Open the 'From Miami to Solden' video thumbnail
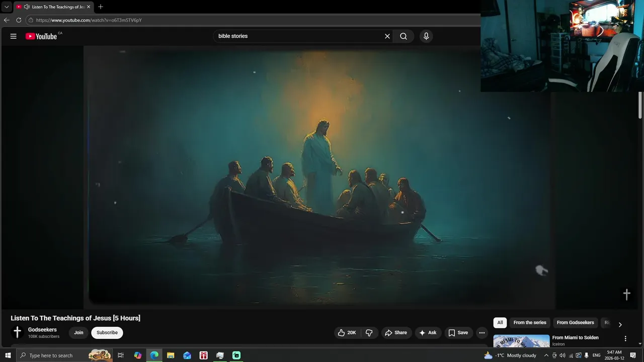The height and width of the screenshot is (362, 644). 521,341
